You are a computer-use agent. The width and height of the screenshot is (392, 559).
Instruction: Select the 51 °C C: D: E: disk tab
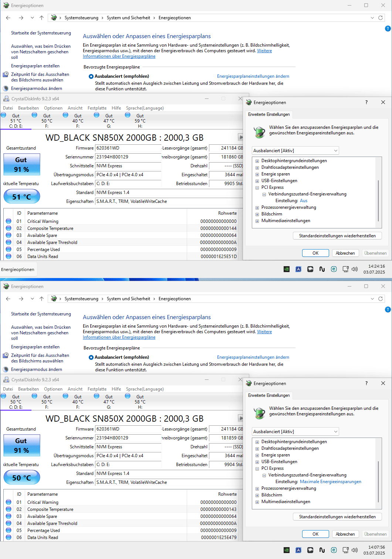pos(16,121)
